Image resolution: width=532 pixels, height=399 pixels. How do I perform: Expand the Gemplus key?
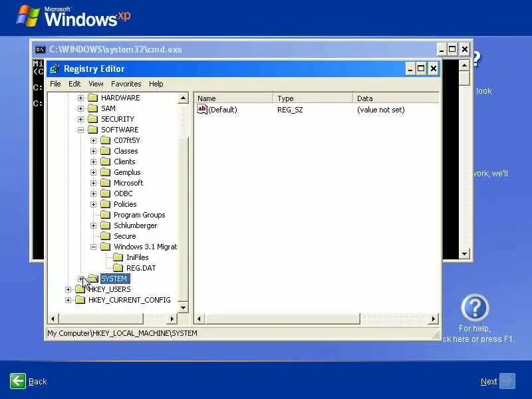[93, 172]
